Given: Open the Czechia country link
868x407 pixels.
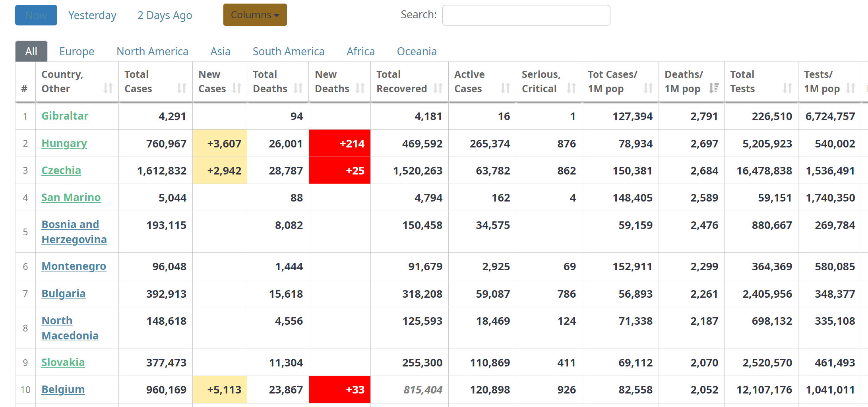Looking at the screenshot, I should point(61,171).
